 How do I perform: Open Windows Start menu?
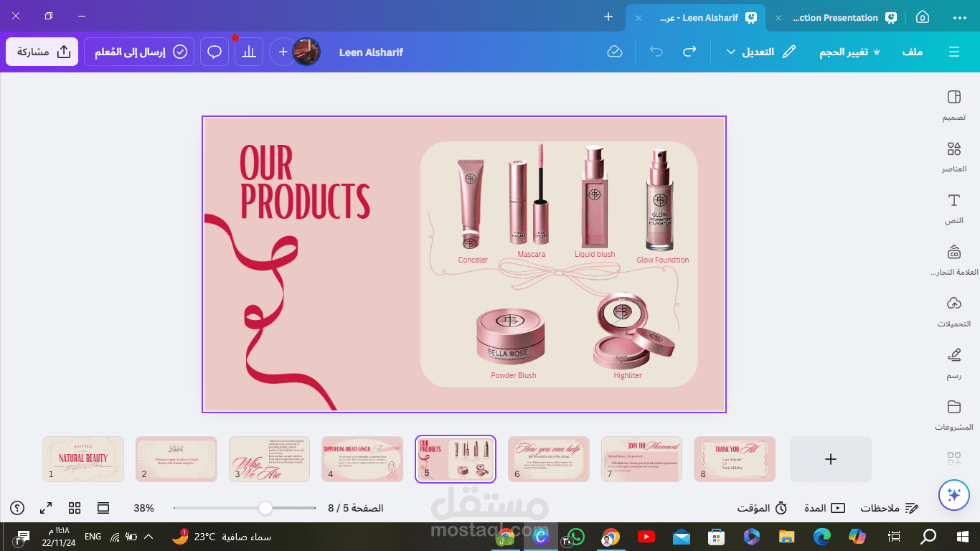[x=963, y=537]
